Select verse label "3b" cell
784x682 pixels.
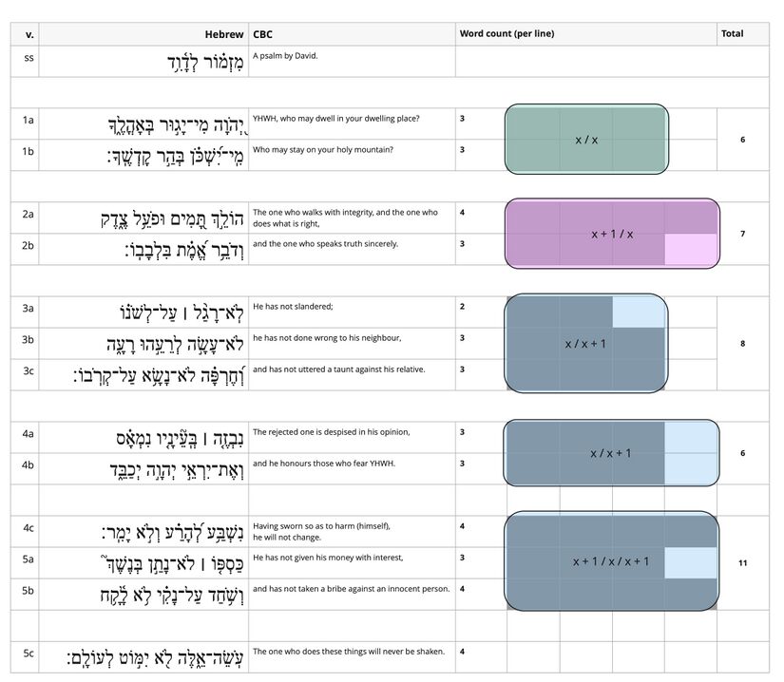click(29, 338)
